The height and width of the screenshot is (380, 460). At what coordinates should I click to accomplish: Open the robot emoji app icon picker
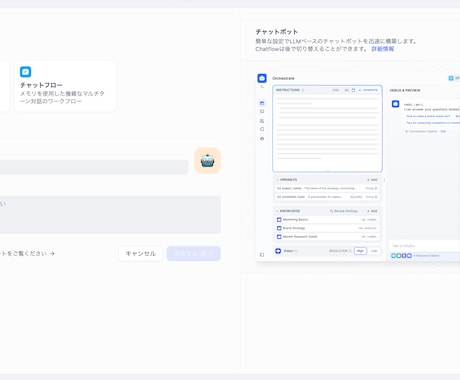click(207, 161)
